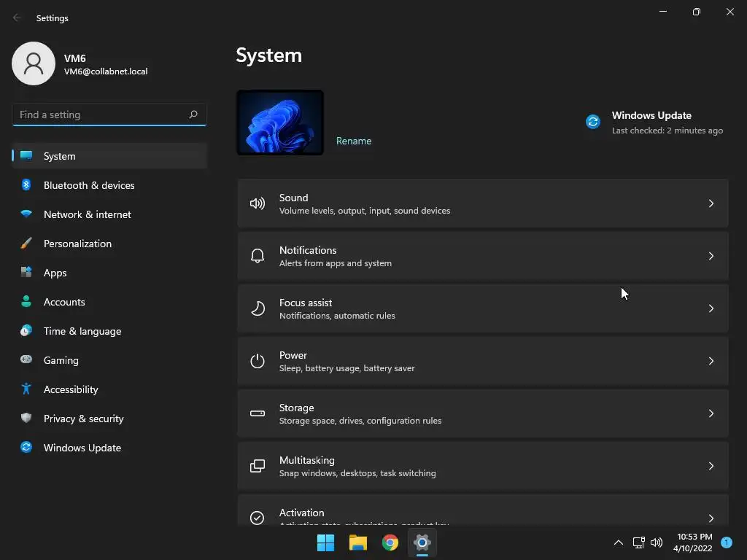Image resolution: width=747 pixels, height=560 pixels.
Task: Expand the Sound row chevron
Action: 711,204
